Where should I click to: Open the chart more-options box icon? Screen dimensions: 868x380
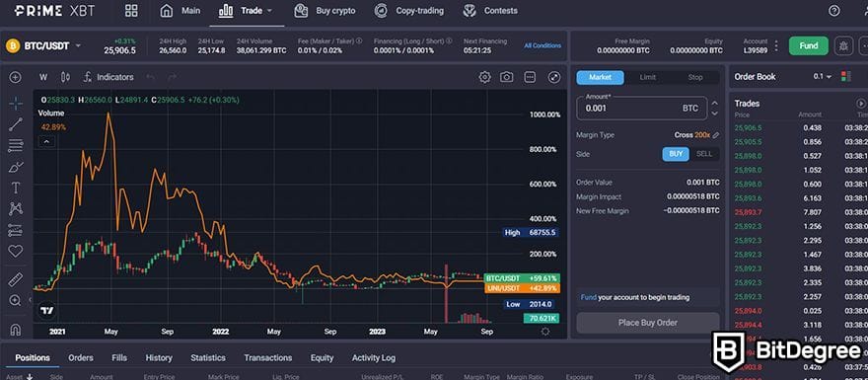(x=530, y=78)
